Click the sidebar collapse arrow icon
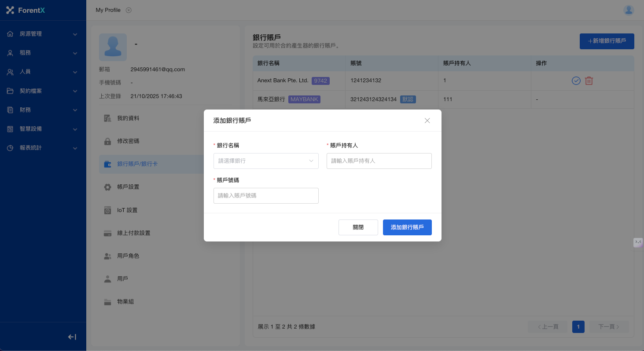This screenshot has height=351, width=644. tap(72, 337)
